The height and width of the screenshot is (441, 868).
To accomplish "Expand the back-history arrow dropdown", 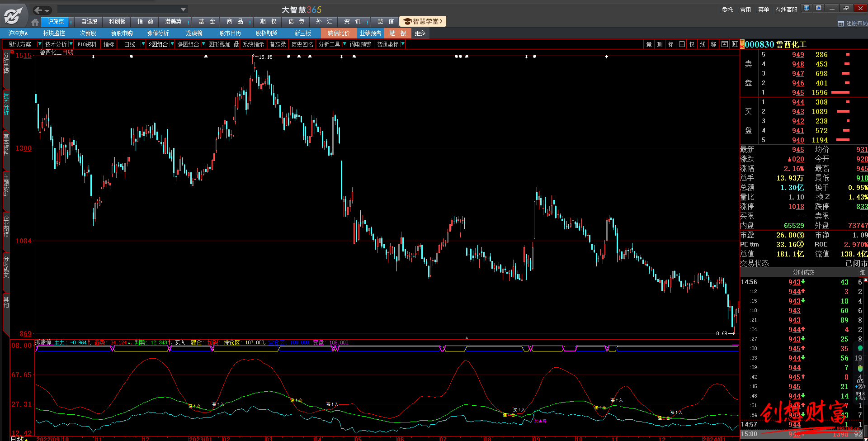I will coord(47,10).
